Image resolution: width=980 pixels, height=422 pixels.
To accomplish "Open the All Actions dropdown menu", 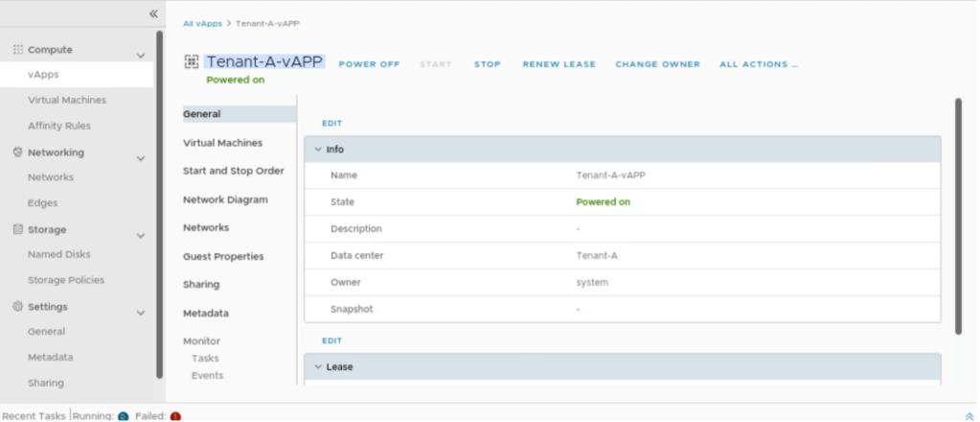I will point(758,64).
